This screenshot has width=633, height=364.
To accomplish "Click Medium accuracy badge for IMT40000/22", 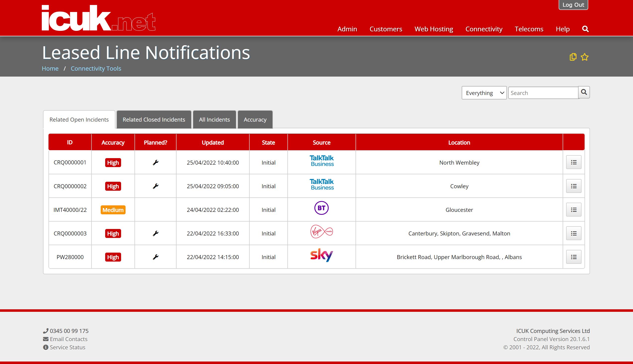I will click(x=113, y=210).
